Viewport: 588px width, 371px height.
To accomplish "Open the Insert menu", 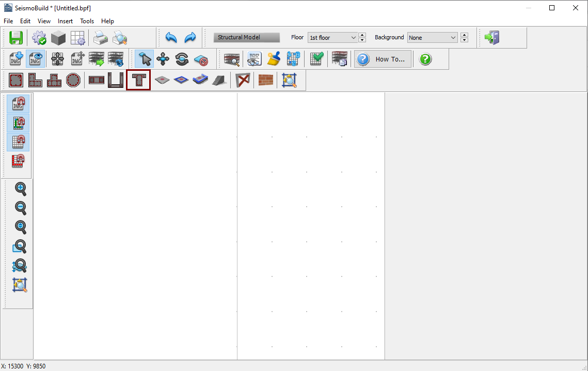I will coord(65,21).
